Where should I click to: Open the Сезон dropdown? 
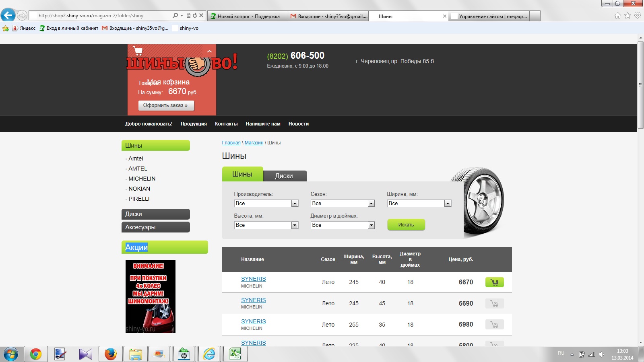pos(343,204)
